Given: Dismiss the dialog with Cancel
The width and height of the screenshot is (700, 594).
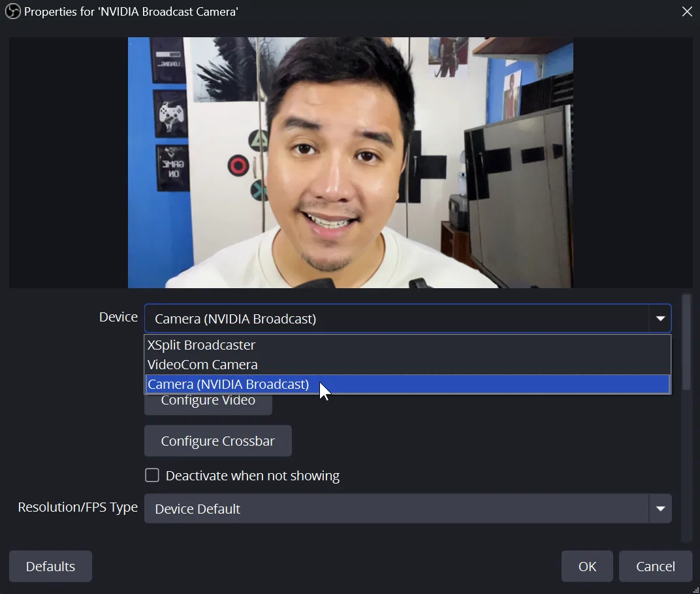Looking at the screenshot, I should pyautogui.click(x=656, y=566).
